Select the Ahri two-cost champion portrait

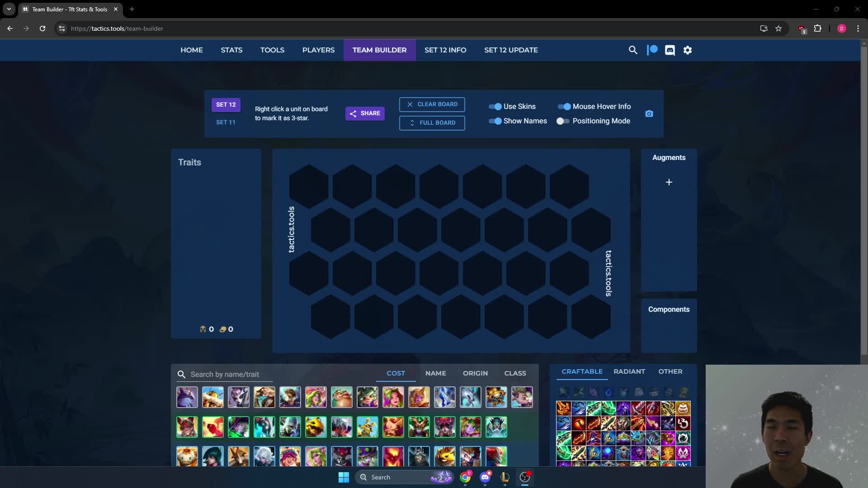point(187,427)
